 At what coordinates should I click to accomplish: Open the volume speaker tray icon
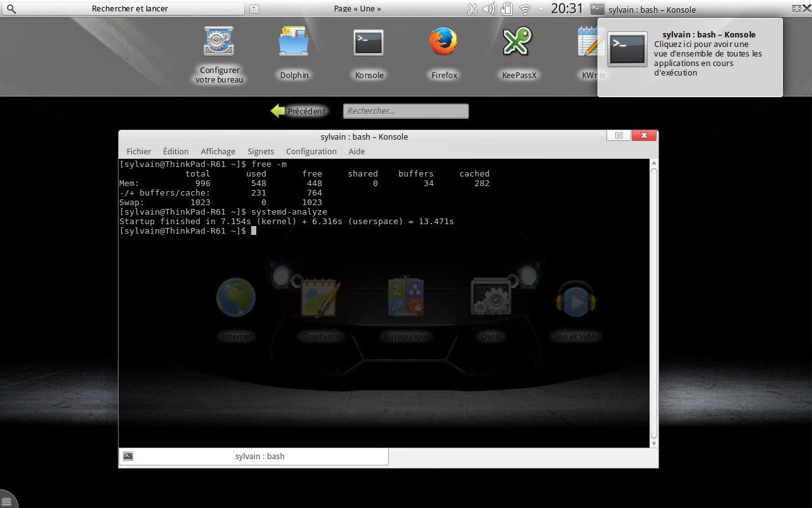489,9
